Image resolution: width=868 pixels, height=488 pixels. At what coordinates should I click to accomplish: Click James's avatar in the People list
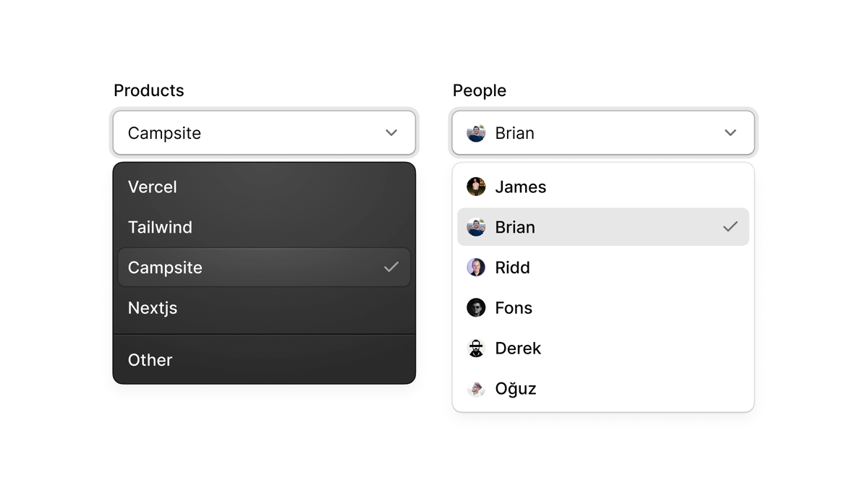click(476, 187)
